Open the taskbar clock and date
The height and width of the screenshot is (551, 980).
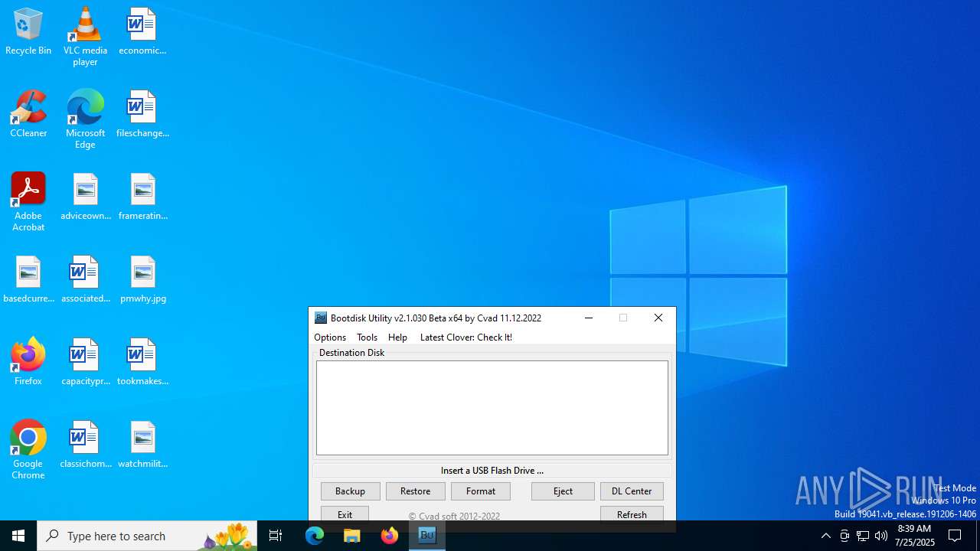(914, 536)
